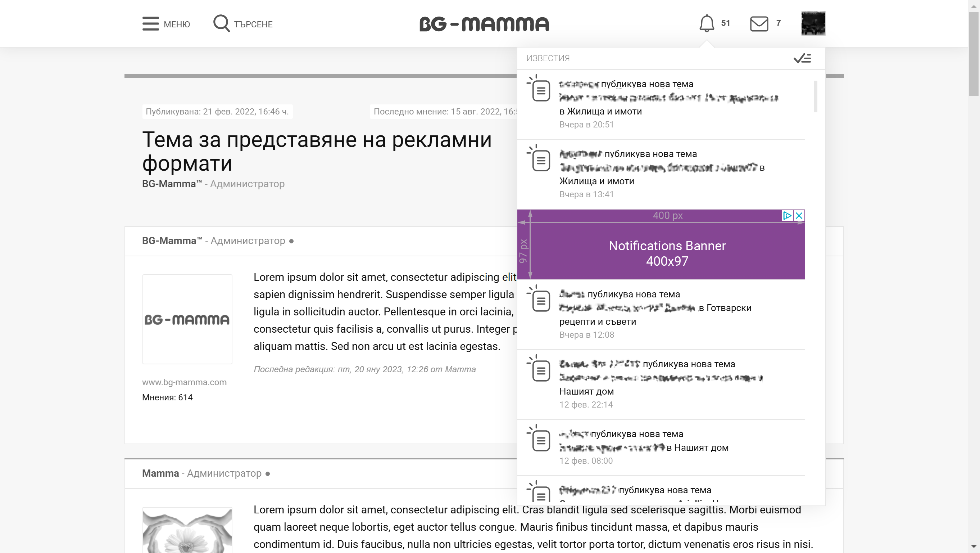Click the notification icon dated Вчера в 12:08
The image size is (980, 553).
click(539, 298)
